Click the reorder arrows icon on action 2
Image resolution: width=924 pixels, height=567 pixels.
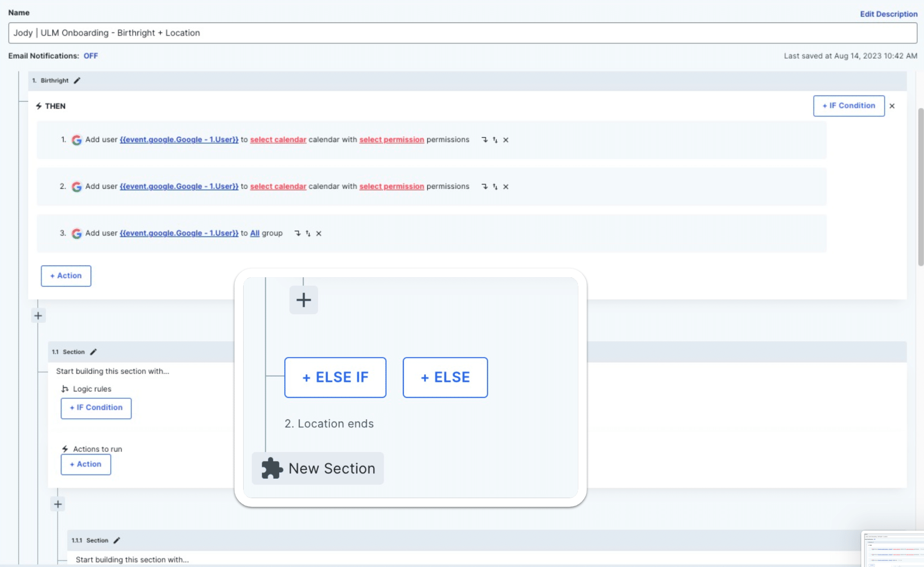(494, 186)
